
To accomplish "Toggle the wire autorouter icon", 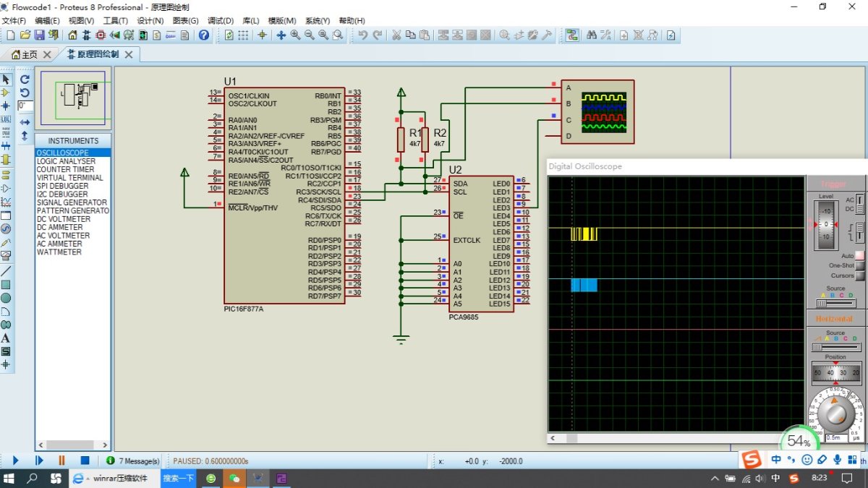I will 572,35.
